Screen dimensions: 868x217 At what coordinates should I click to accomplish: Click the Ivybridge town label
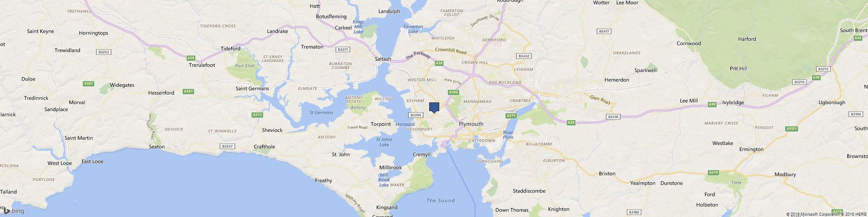click(733, 103)
